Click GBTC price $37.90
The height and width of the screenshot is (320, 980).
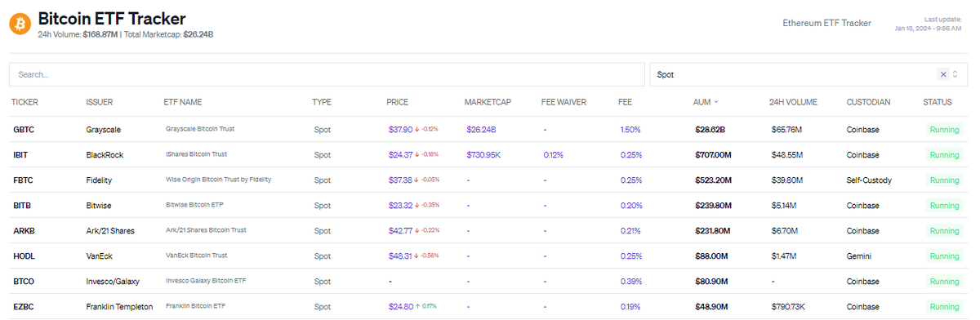point(401,130)
